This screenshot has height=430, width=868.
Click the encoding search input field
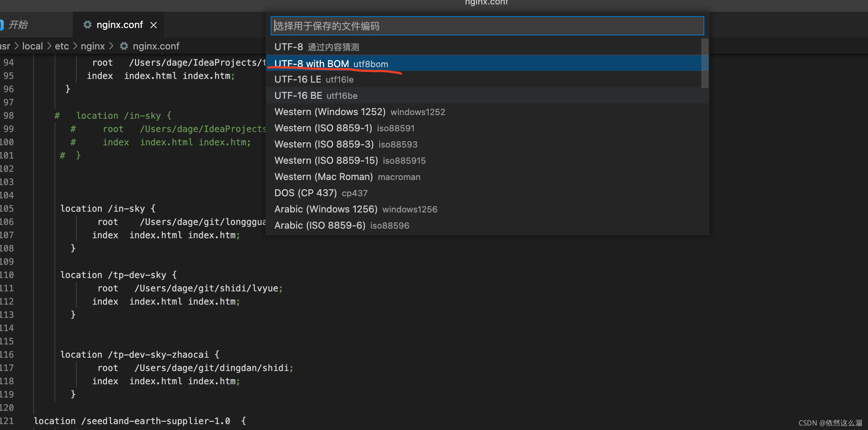487,26
